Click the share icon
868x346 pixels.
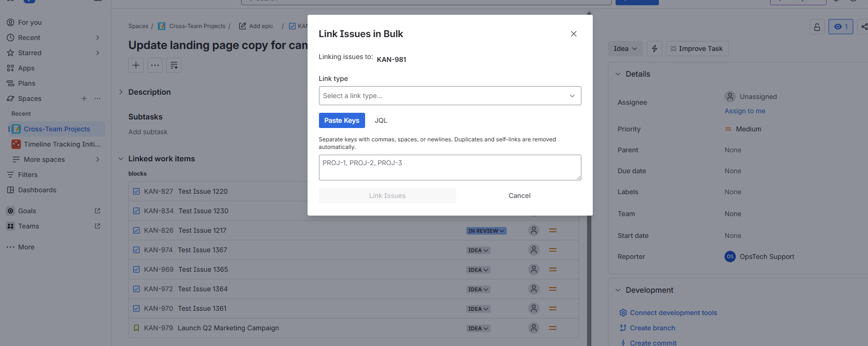tap(863, 27)
